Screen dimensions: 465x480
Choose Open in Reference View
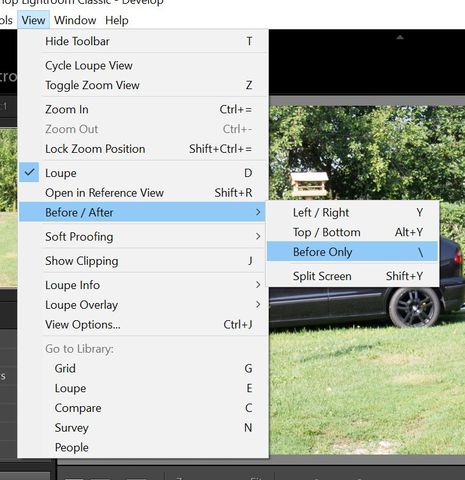tap(143, 193)
